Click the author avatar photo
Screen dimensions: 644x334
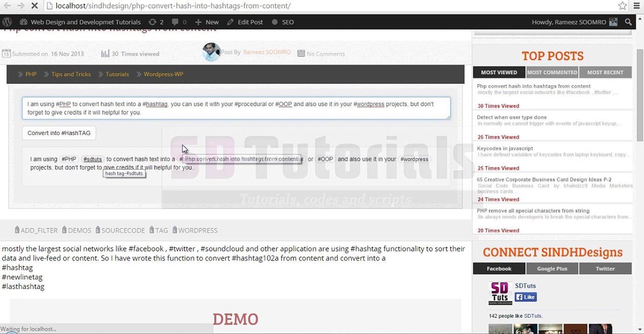pos(211,52)
